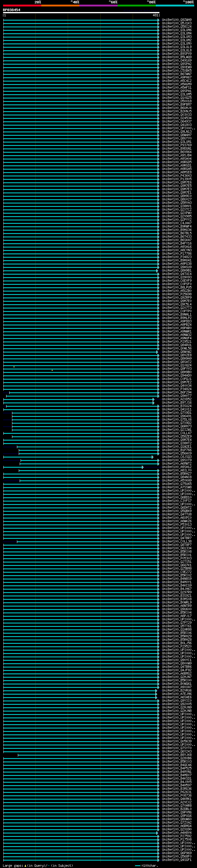The width and height of the screenshot is (197, 868).
Task: Click the UniRef100_A7SSW8 label
Action: (x=177, y=487)
